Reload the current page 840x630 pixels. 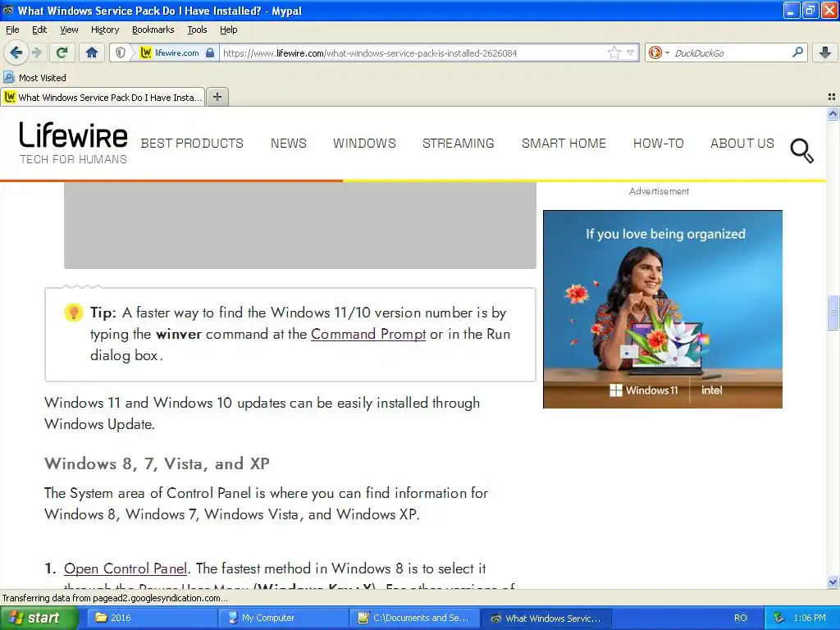[x=62, y=52]
